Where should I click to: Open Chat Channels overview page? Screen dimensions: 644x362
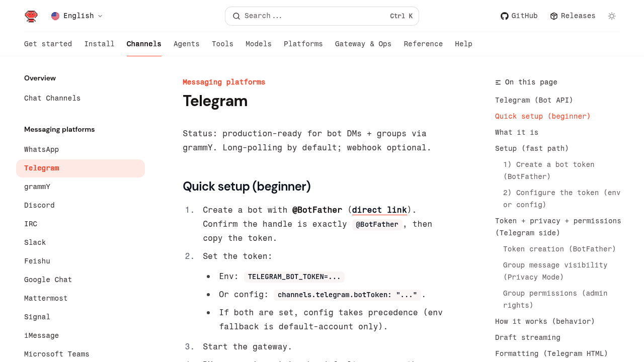(52, 99)
